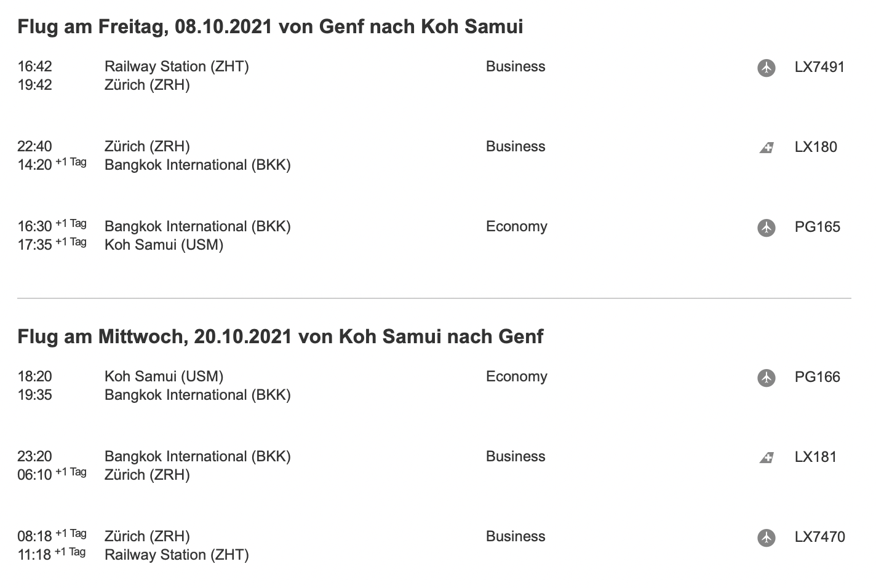Image resolution: width=876 pixels, height=588 pixels.
Task: Select flight number LX7491
Action: [x=819, y=67]
